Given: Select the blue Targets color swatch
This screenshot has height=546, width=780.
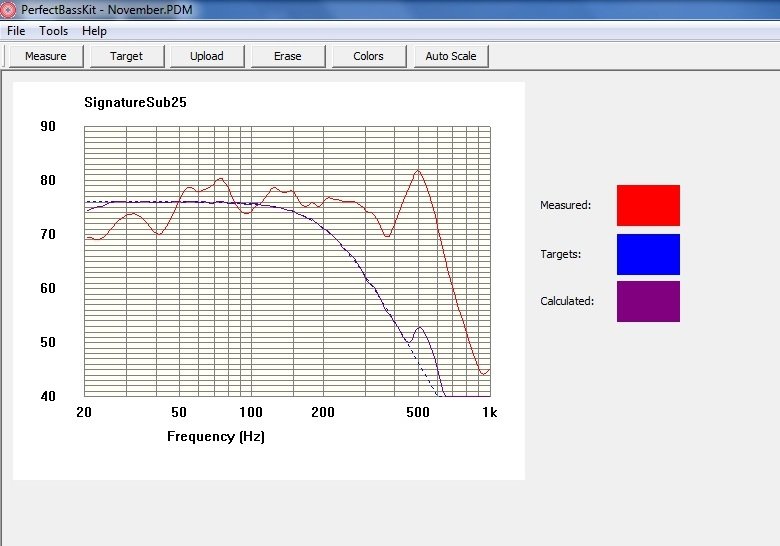Looking at the screenshot, I should (648, 254).
